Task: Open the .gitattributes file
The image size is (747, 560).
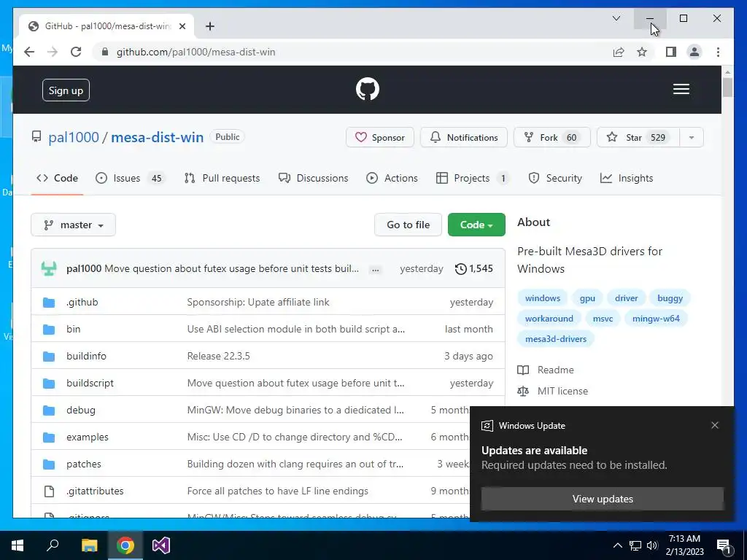Action: coord(95,491)
